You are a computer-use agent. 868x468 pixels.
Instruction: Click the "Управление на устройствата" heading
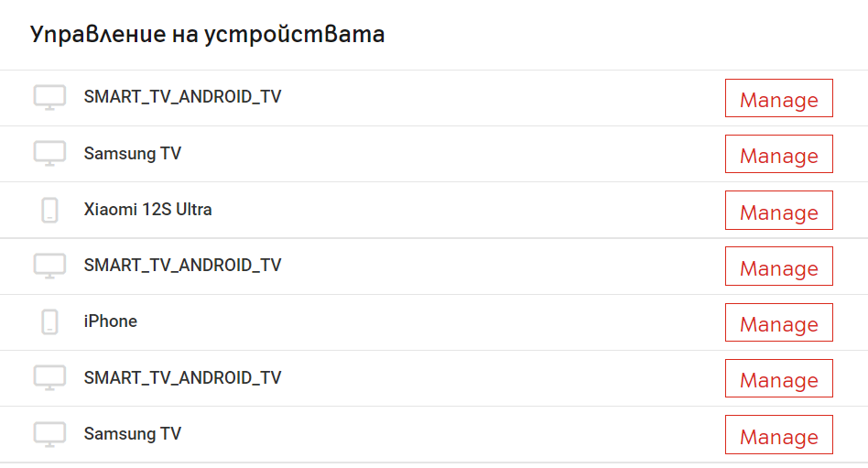tap(207, 34)
